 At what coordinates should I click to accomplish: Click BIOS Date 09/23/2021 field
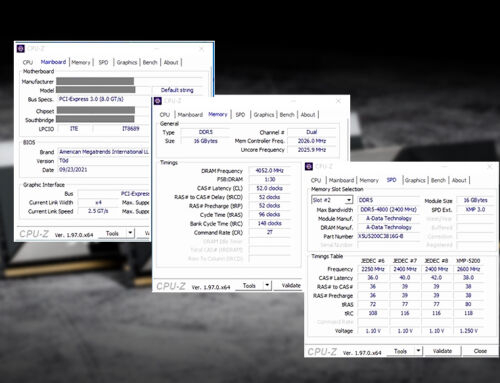(104, 170)
